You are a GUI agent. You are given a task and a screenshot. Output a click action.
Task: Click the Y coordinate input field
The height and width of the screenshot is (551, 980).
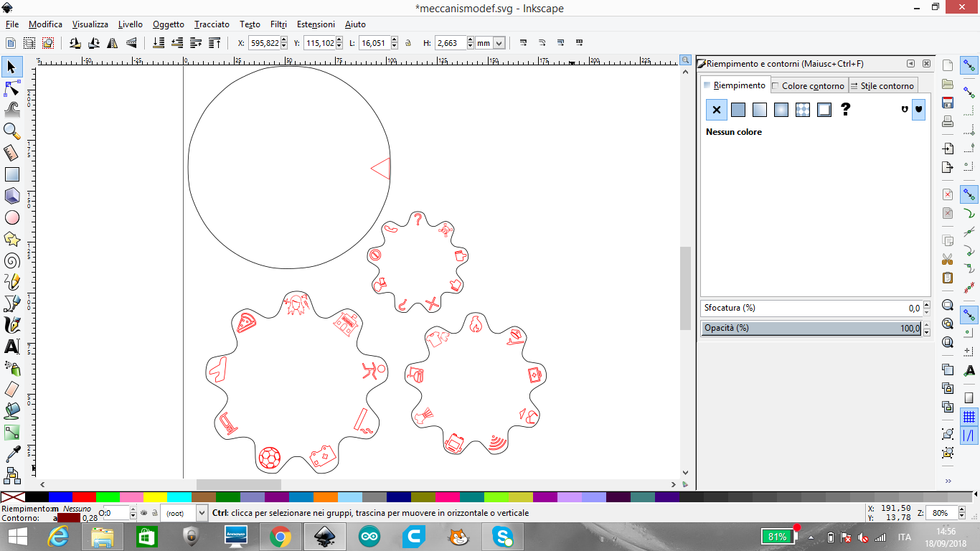320,43
